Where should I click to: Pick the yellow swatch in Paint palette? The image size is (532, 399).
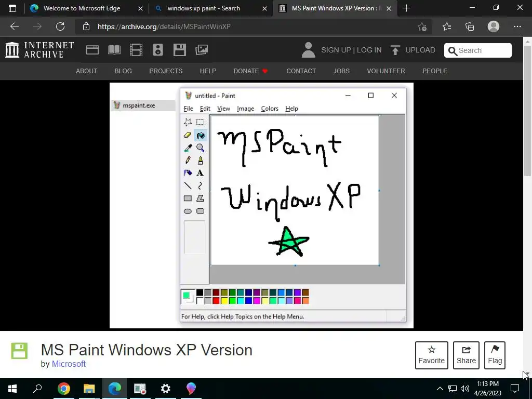[x=224, y=301]
